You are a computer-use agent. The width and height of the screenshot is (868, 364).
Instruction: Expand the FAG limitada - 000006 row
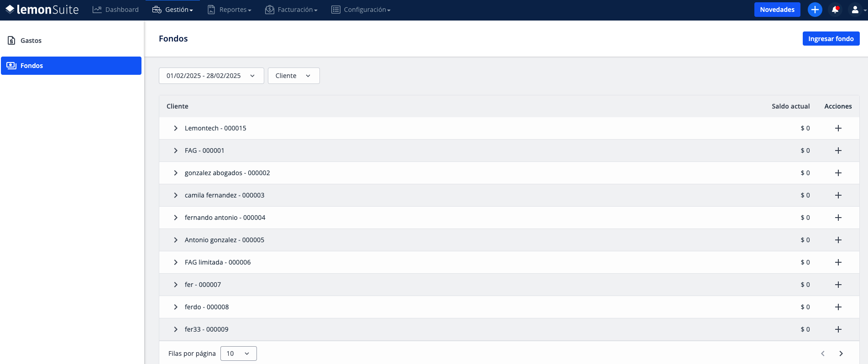point(176,262)
